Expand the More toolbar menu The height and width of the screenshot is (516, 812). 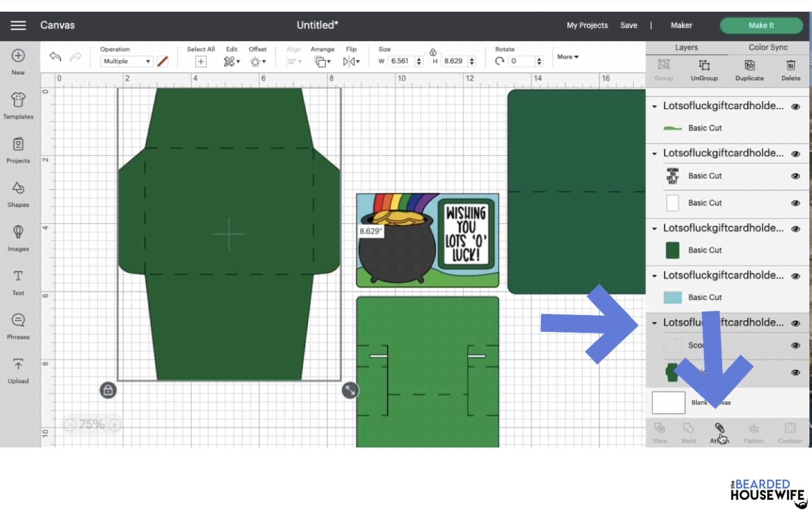567,57
